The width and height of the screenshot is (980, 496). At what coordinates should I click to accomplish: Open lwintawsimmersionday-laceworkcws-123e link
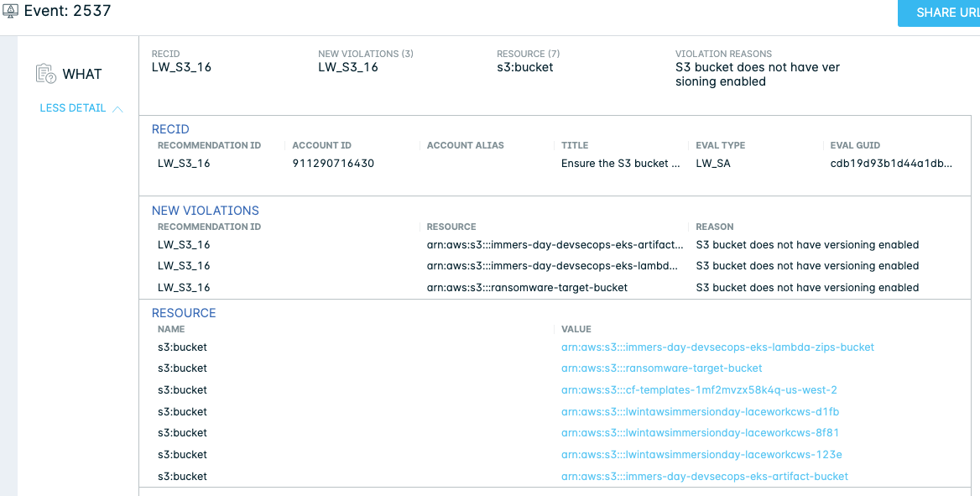pos(701,455)
